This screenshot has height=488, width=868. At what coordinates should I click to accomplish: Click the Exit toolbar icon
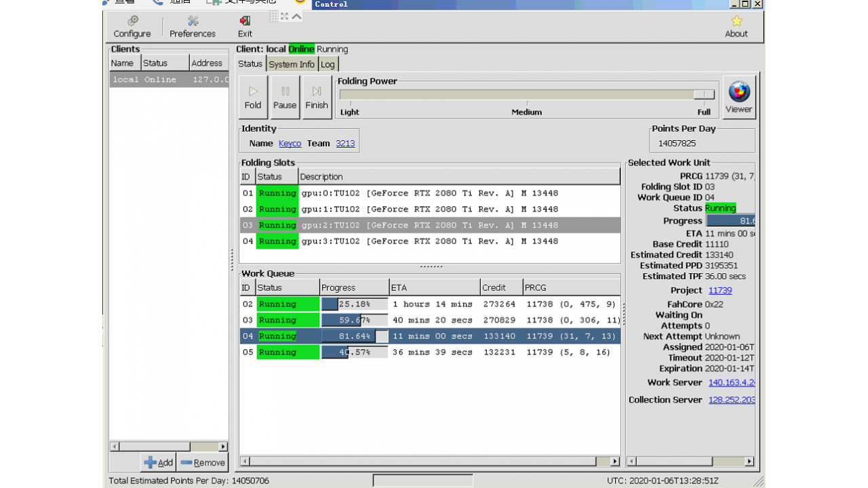click(x=245, y=27)
